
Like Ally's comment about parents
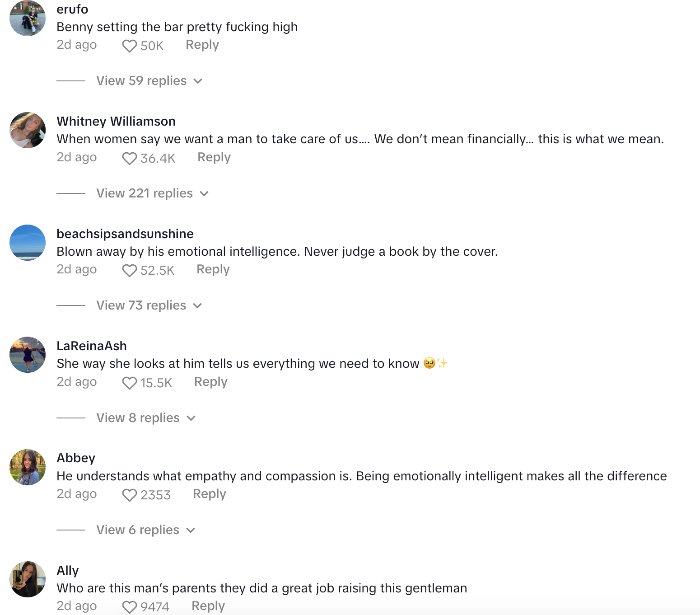coord(130,607)
